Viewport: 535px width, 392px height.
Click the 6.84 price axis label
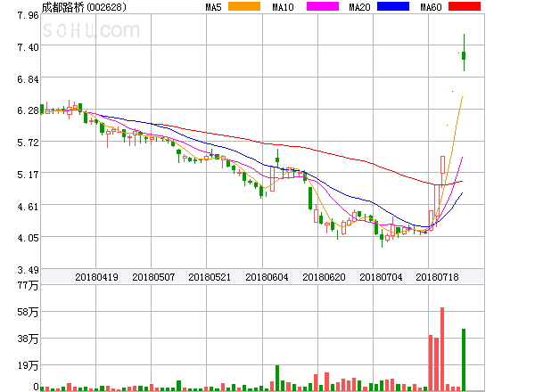(28, 79)
